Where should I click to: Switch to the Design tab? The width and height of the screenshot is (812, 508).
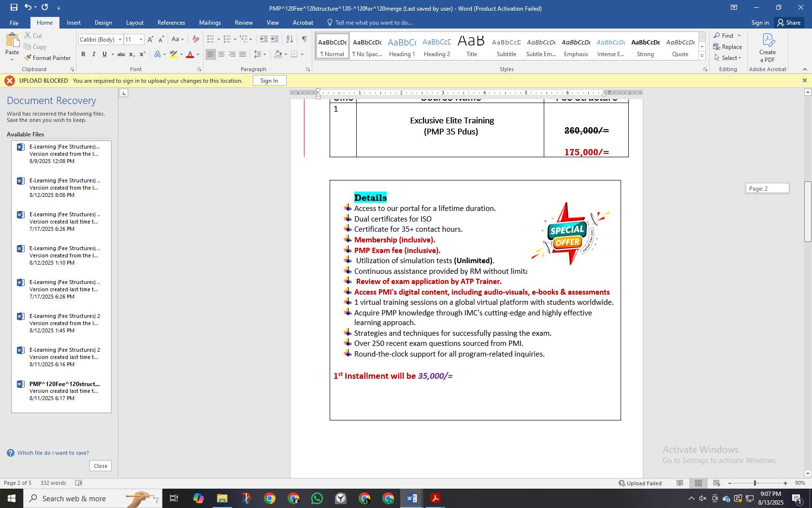[103, 23]
